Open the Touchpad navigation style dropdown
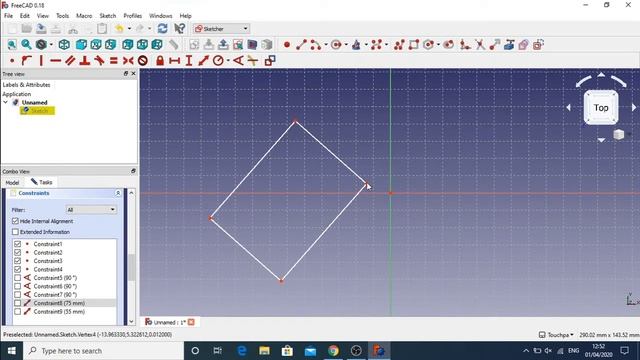 [x=556, y=335]
